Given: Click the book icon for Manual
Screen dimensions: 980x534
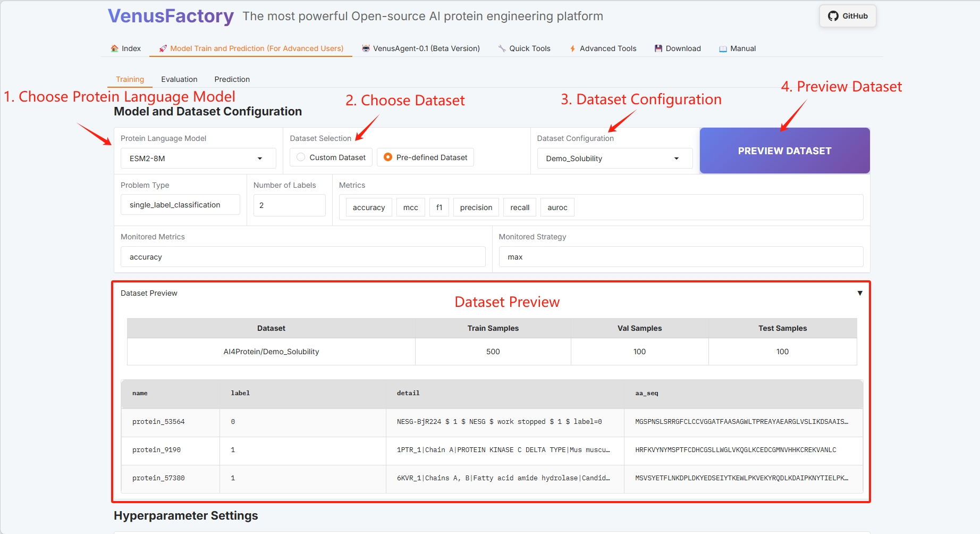Looking at the screenshot, I should pyautogui.click(x=723, y=48).
